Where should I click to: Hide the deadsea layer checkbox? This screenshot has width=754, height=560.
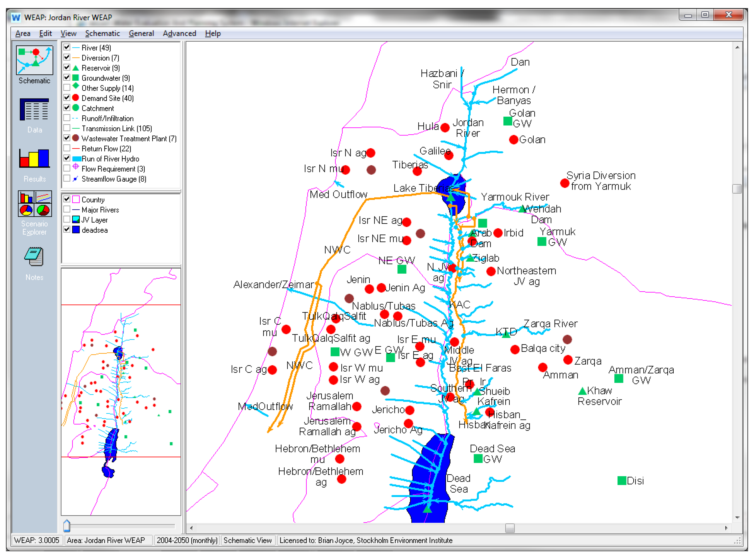coord(67,229)
